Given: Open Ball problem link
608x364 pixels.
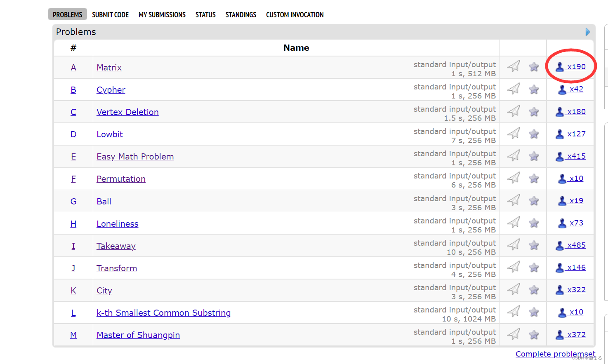Looking at the screenshot, I should click(104, 202).
